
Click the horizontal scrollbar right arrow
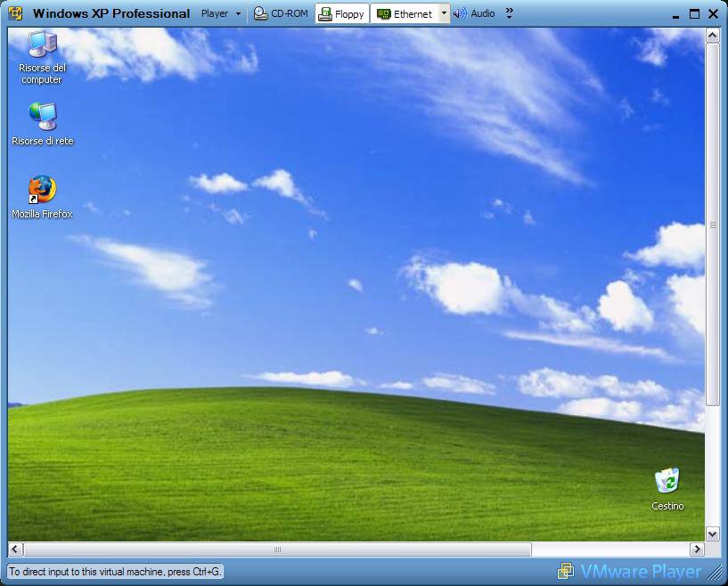[697, 549]
